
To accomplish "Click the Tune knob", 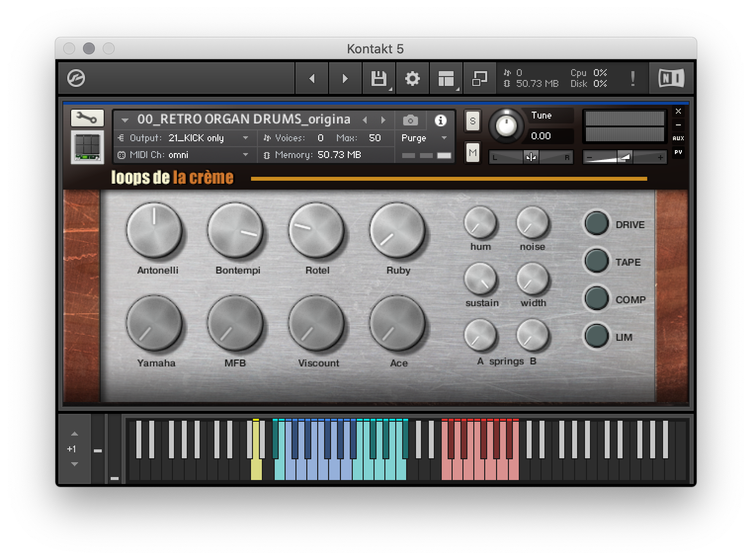I will 506,125.
